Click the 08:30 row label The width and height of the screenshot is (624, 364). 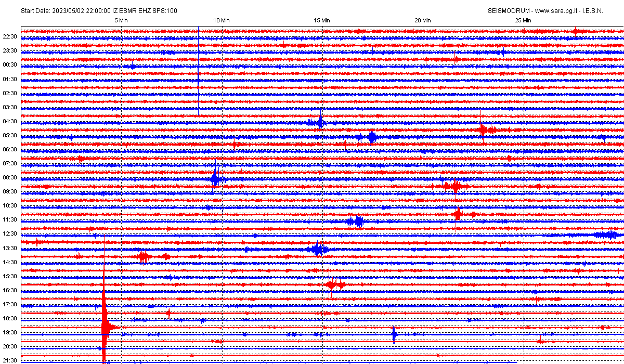click(x=10, y=177)
